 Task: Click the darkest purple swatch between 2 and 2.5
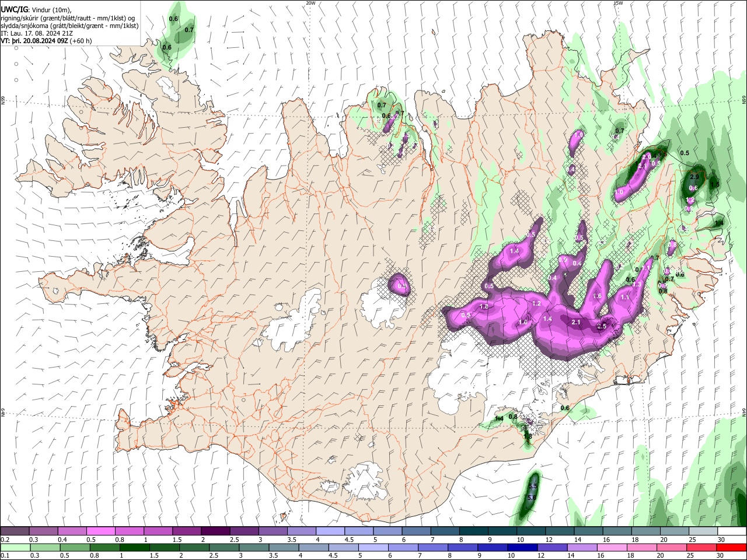[215, 531]
